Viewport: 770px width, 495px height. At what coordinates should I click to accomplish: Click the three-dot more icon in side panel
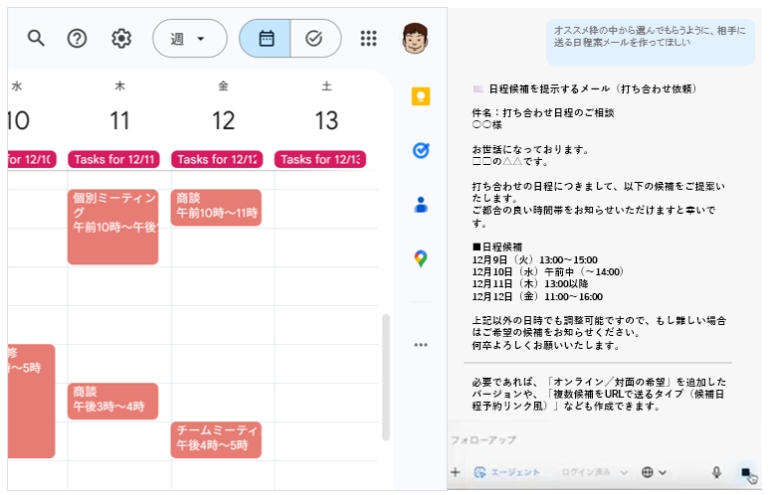(x=421, y=345)
